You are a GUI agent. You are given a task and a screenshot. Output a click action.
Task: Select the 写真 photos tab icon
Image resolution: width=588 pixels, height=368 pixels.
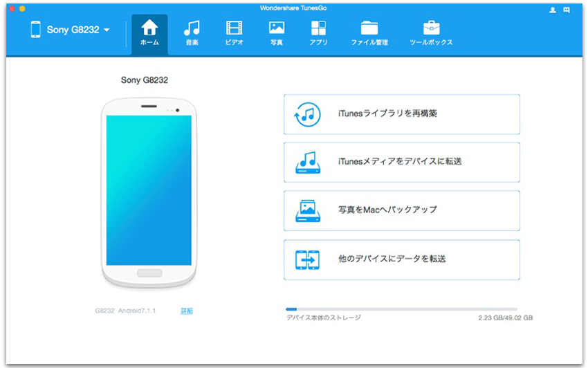coord(277,28)
